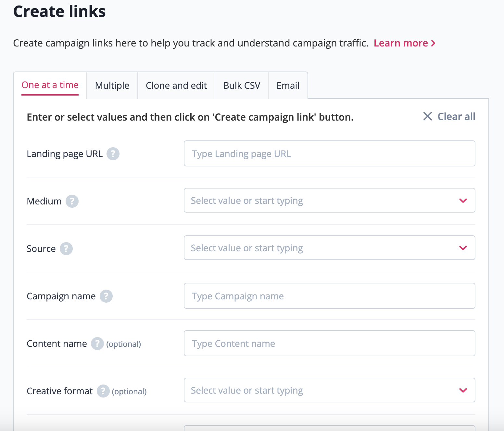Switch to the Email tab

(x=288, y=85)
